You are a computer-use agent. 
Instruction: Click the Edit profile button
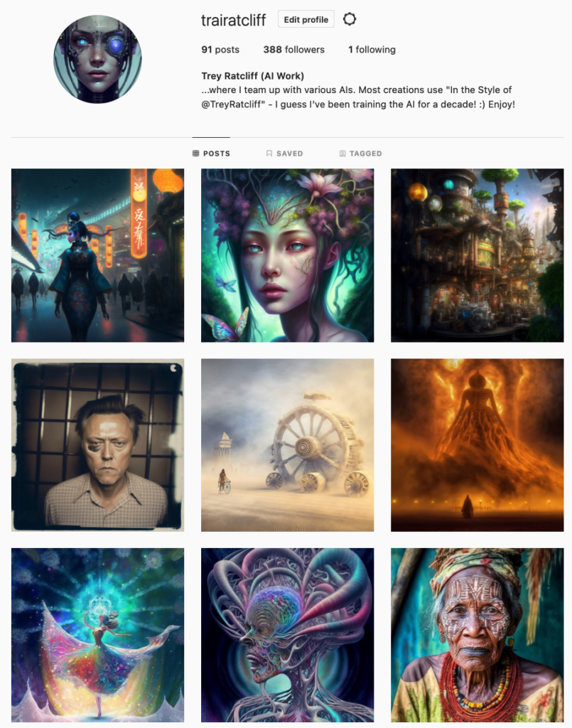coord(306,19)
